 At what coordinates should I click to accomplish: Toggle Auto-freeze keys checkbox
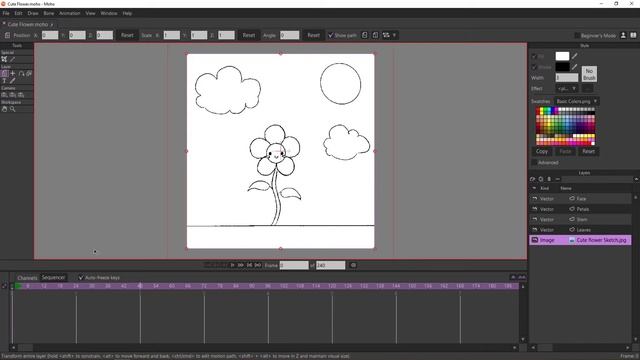point(81,278)
